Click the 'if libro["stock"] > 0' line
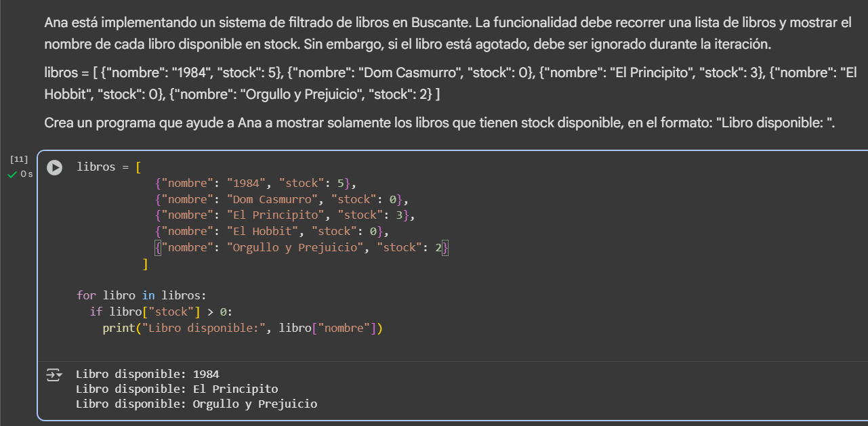 pyautogui.click(x=161, y=312)
